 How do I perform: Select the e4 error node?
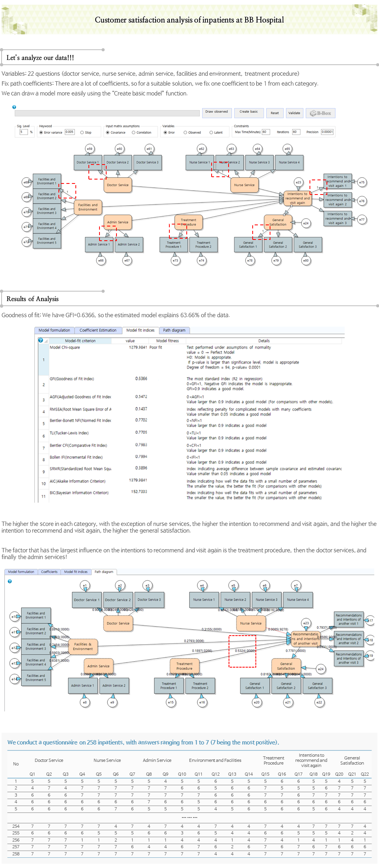click(x=202, y=586)
